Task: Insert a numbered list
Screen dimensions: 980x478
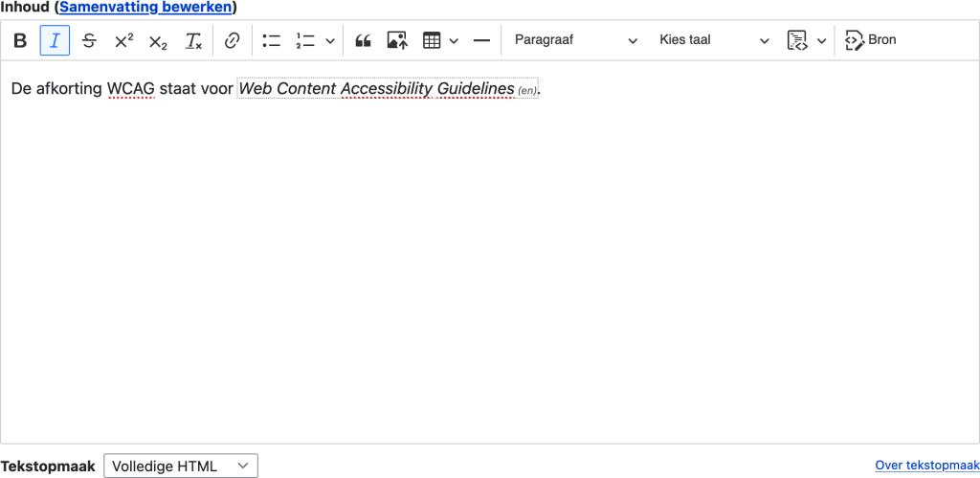Action: coord(305,40)
